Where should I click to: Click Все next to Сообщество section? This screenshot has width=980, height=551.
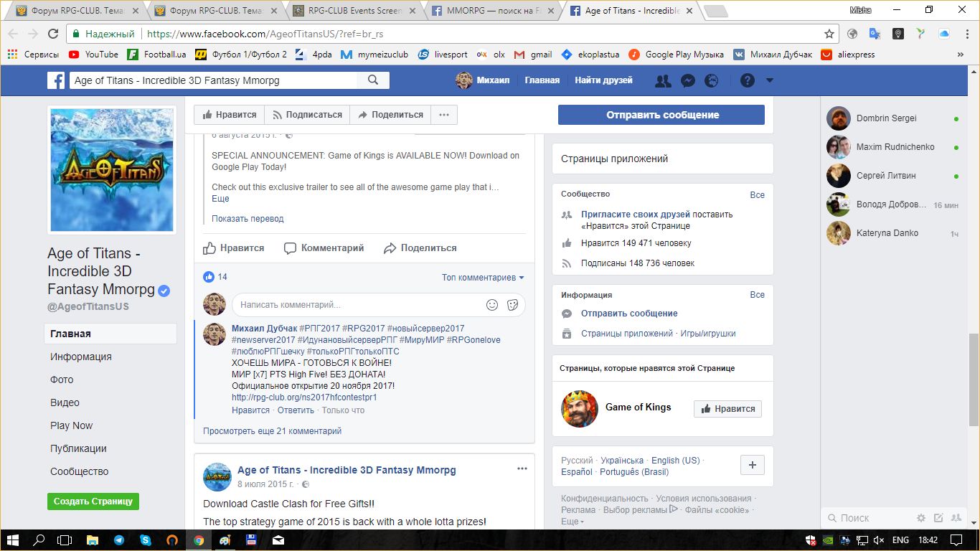pos(758,195)
